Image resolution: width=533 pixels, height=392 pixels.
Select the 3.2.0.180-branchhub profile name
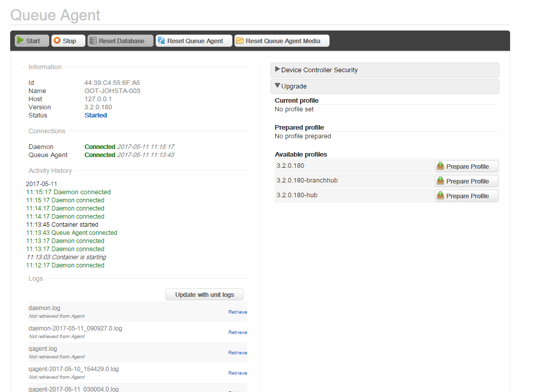click(x=307, y=180)
